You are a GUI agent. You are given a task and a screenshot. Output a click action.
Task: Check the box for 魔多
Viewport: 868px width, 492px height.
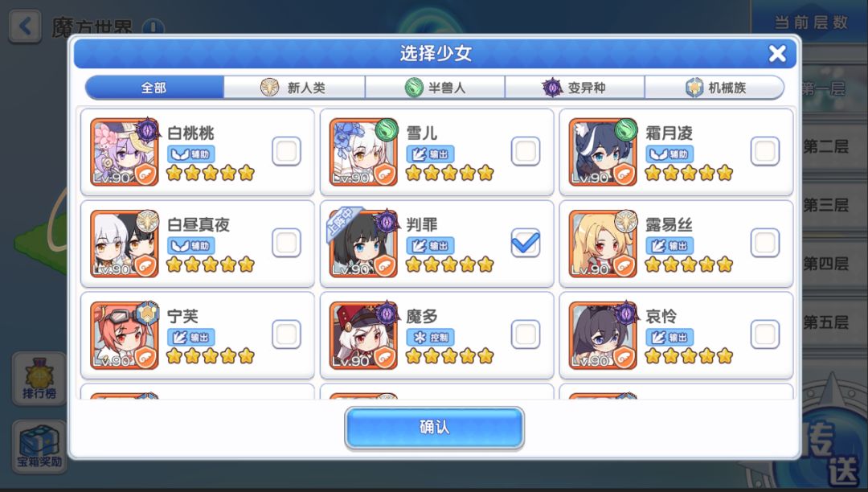pos(526,334)
